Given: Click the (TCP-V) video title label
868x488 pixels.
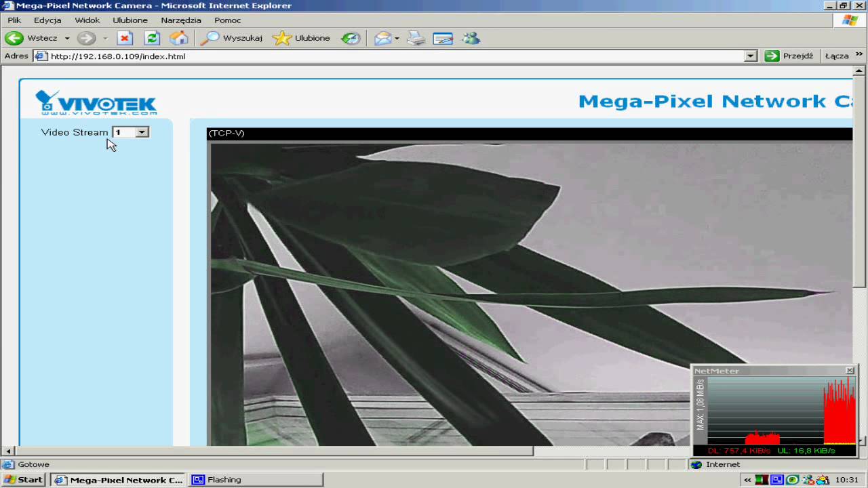Looking at the screenshot, I should [x=226, y=134].
